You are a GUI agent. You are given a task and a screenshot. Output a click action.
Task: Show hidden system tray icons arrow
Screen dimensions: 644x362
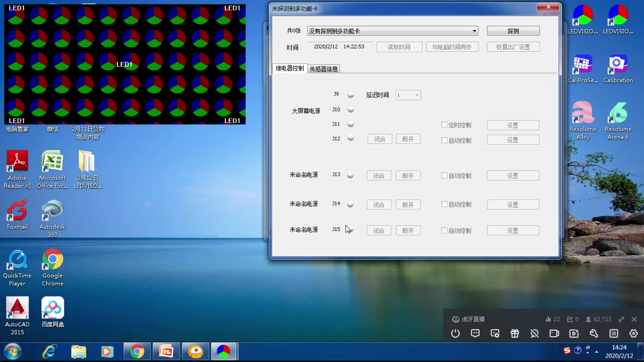pos(596,352)
